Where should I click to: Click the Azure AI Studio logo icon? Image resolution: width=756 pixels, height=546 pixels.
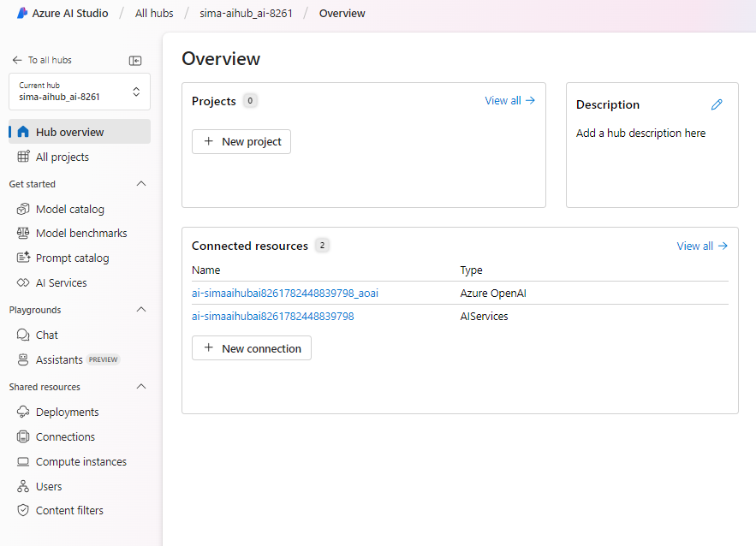(x=22, y=13)
